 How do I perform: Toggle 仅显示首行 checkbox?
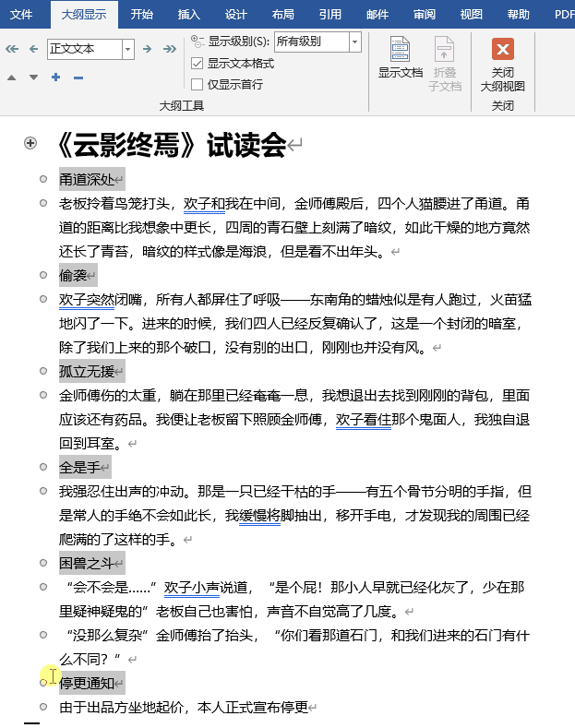pos(197,85)
